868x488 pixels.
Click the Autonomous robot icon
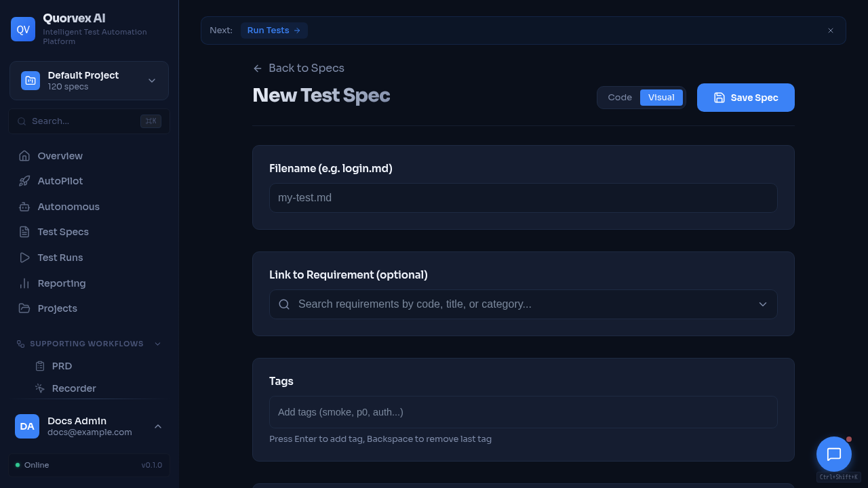click(x=24, y=207)
